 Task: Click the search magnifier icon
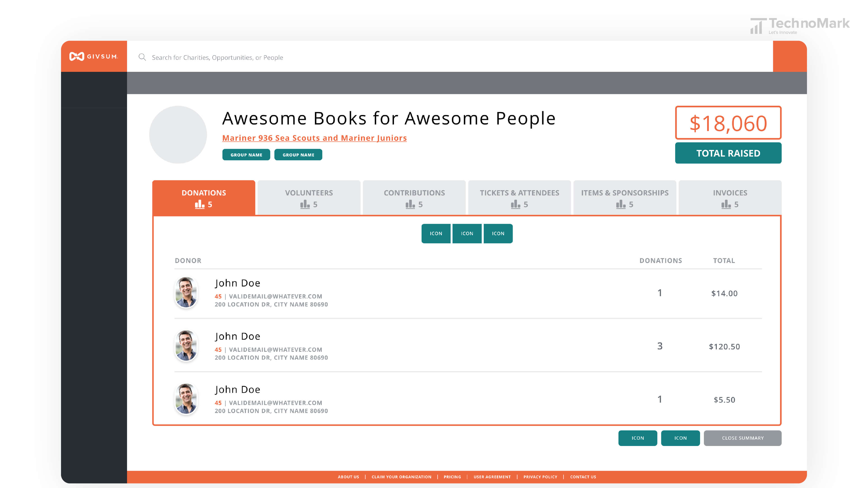coord(142,57)
